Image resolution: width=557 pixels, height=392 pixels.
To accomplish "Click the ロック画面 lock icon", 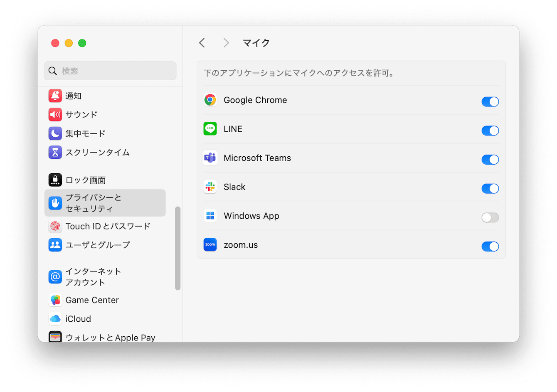I will coord(55,180).
